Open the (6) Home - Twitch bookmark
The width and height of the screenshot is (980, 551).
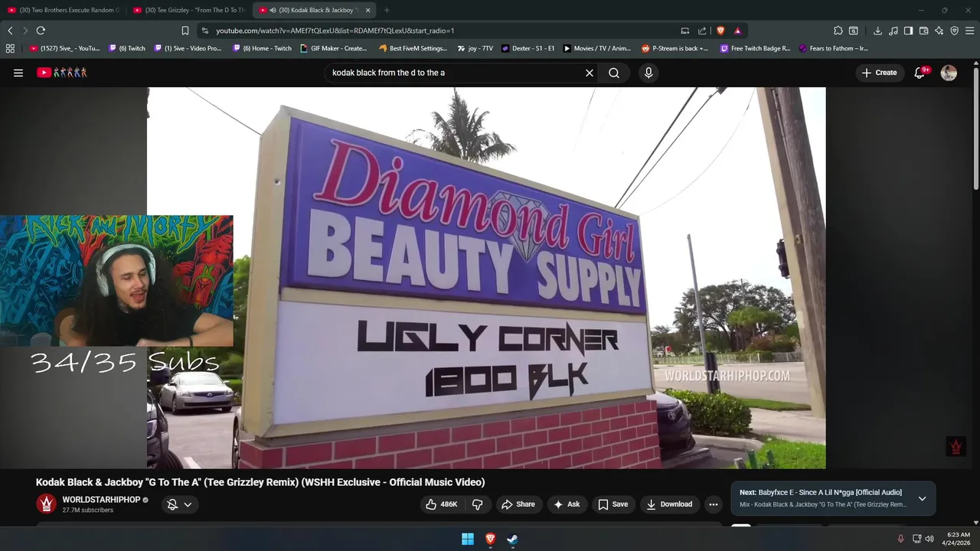tap(262, 48)
